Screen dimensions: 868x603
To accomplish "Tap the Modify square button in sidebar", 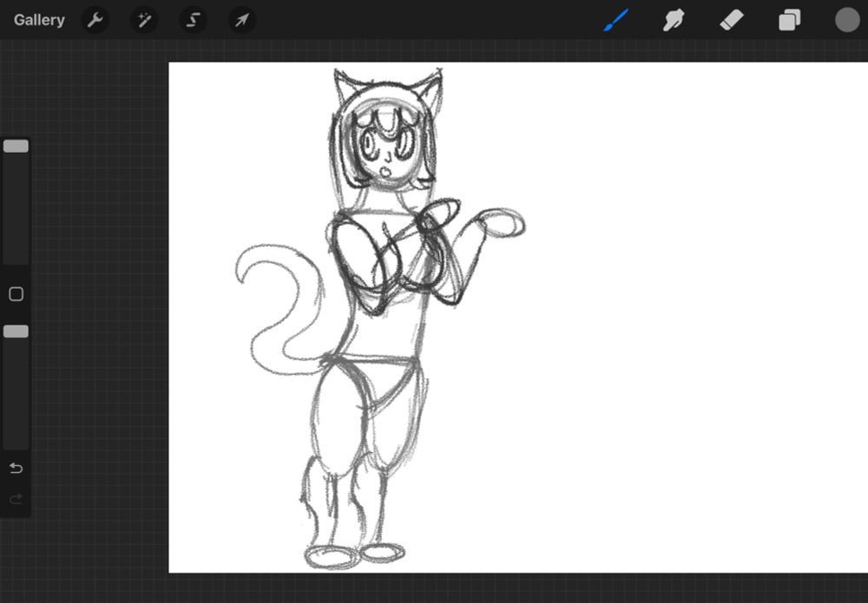I will [16, 294].
